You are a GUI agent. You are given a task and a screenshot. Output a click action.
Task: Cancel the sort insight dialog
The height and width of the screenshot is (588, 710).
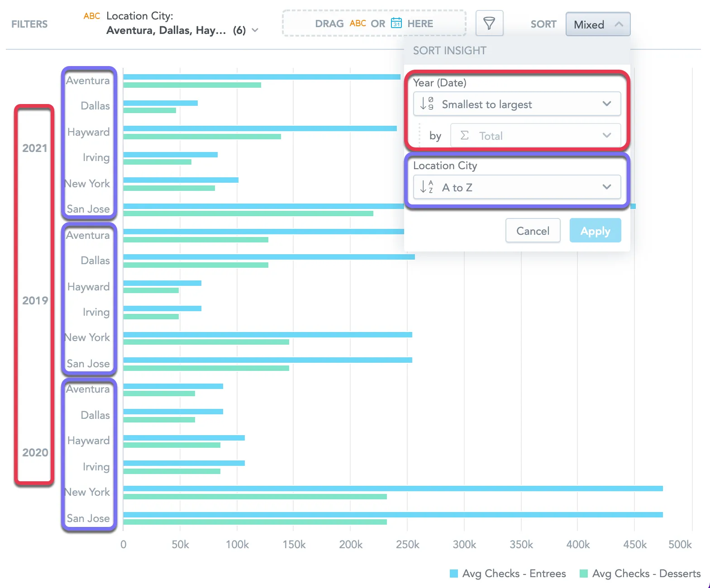click(x=533, y=231)
